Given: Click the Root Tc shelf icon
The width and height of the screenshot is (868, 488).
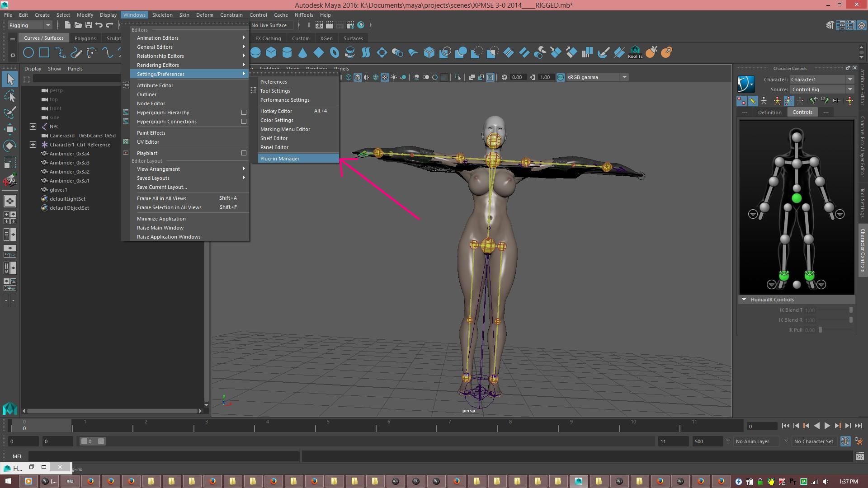Looking at the screenshot, I should click(x=635, y=52).
